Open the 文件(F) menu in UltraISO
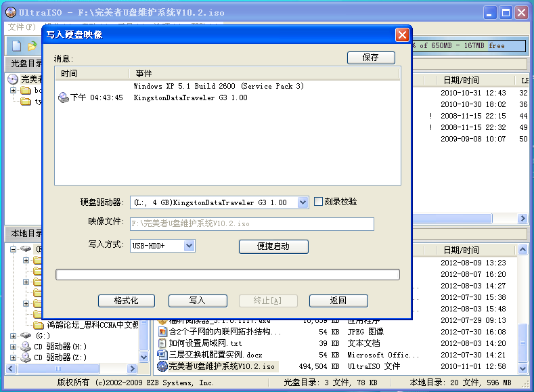 click(22, 27)
